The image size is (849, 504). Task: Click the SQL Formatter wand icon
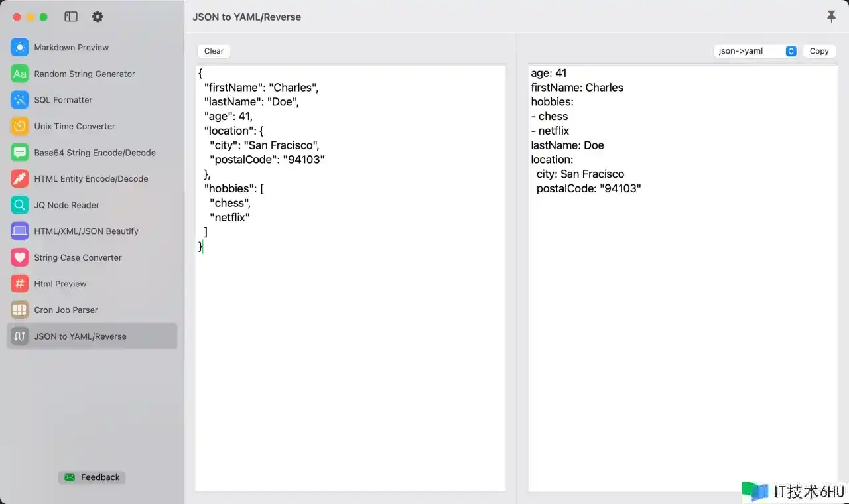tap(20, 100)
